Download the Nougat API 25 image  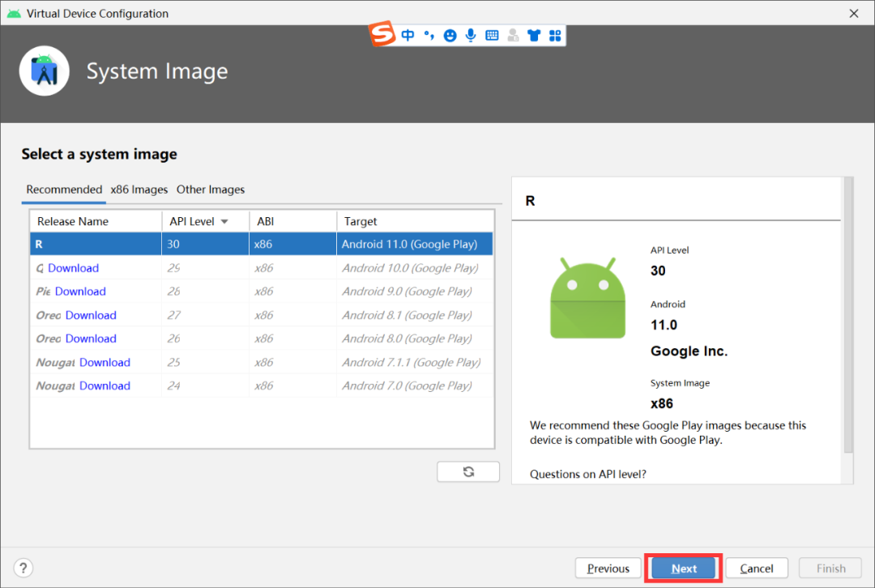[x=105, y=363]
